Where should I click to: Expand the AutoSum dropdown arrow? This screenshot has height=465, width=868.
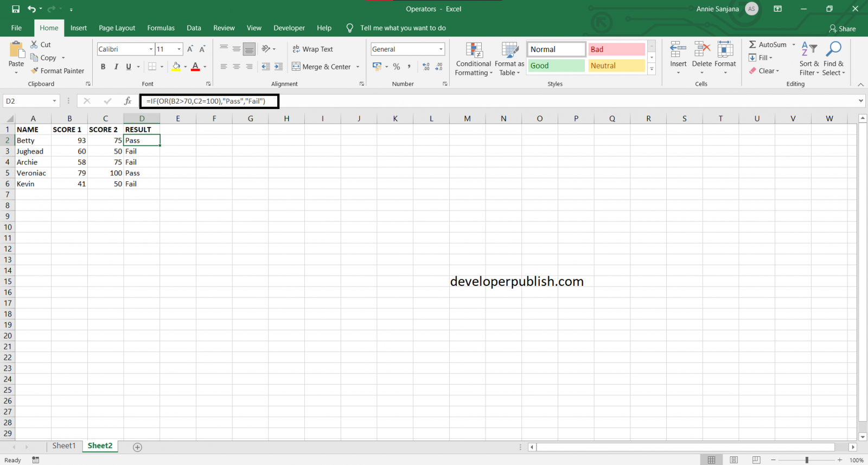[794, 44]
